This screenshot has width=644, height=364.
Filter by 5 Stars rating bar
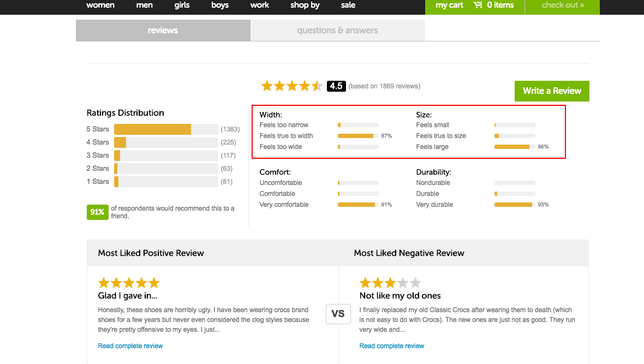tap(166, 129)
